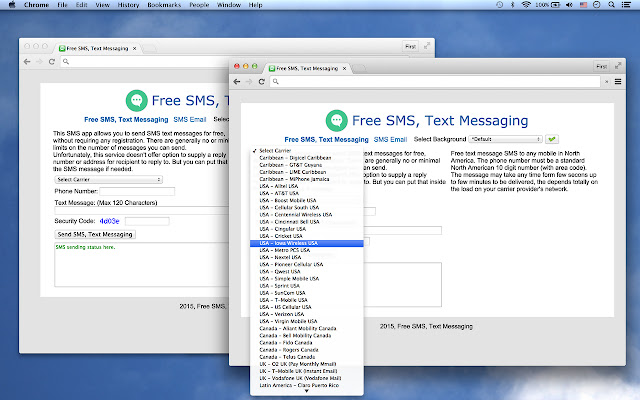Click the 'First' profile button in the rear window
640x400 pixels.
click(x=411, y=46)
